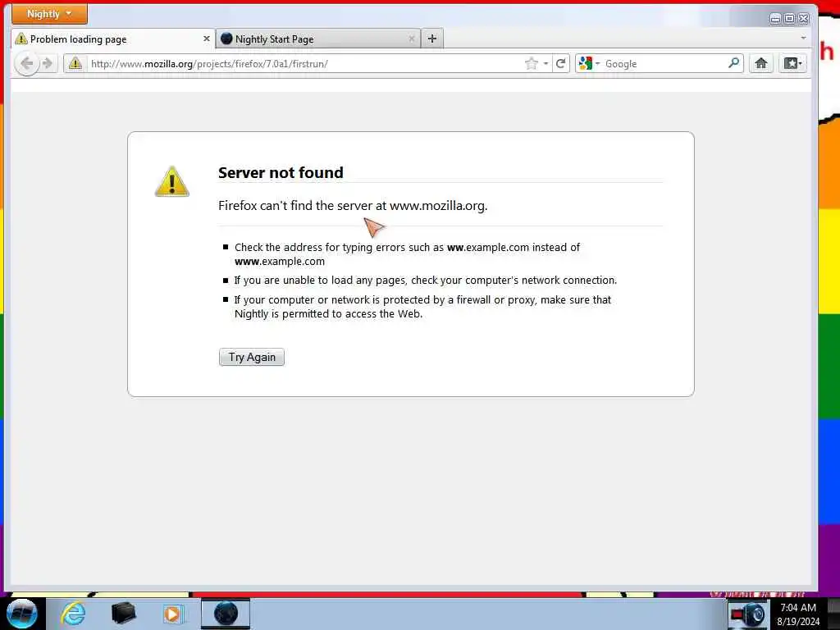Click the magnifying glass search icon

pos(734,63)
